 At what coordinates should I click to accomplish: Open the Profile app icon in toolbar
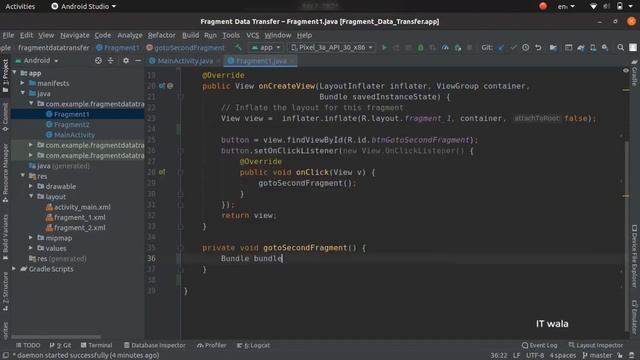445,48
